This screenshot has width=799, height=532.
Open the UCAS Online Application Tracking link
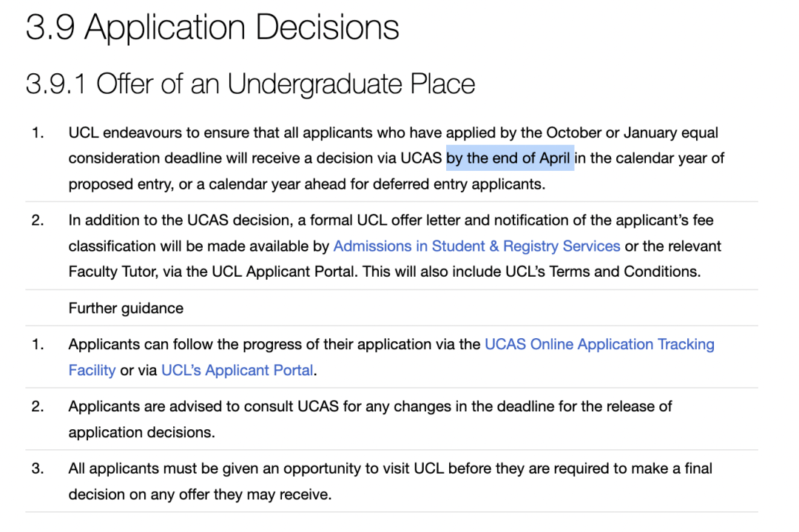[599, 345]
